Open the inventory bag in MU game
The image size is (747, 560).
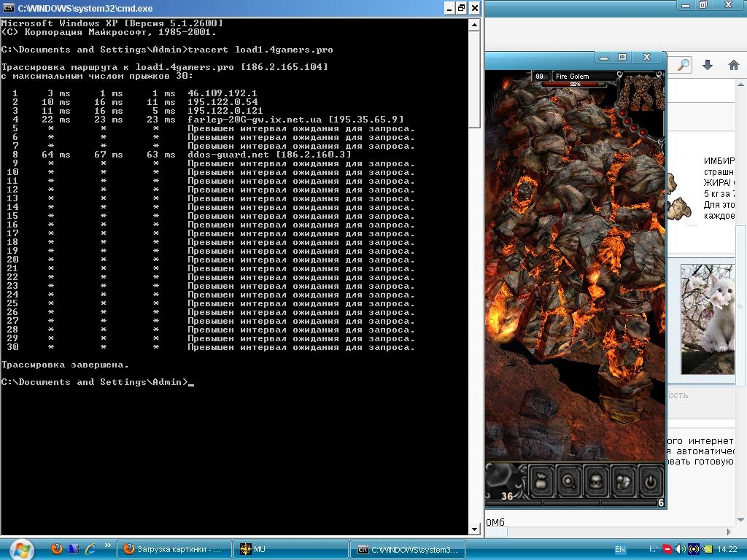[x=541, y=481]
